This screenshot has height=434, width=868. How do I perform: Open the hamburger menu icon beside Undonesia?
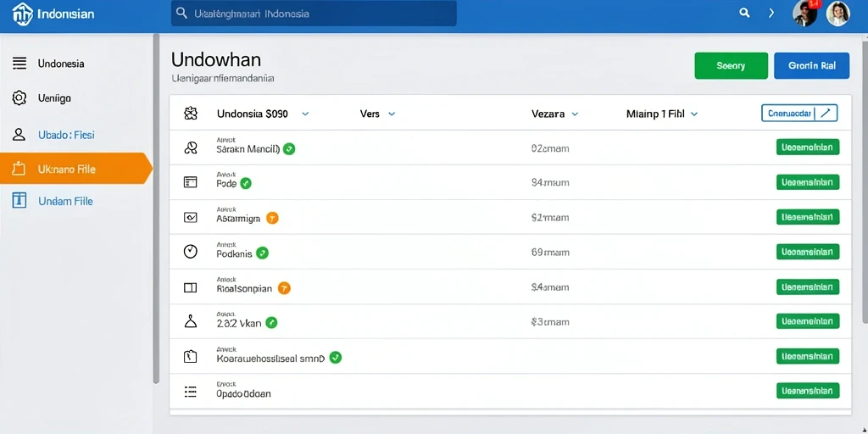click(x=19, y=63)
